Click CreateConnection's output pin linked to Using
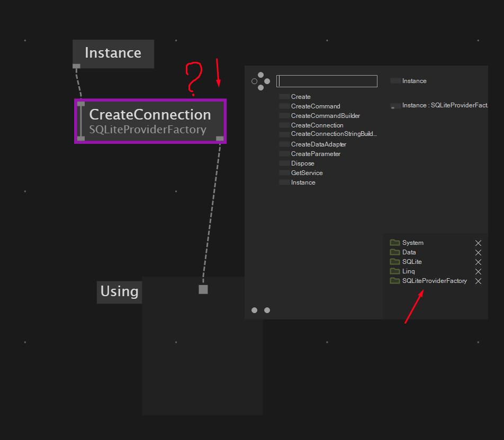Image resolution: width=504 pixels, height=440 pixels. click(x=220, y=139)
